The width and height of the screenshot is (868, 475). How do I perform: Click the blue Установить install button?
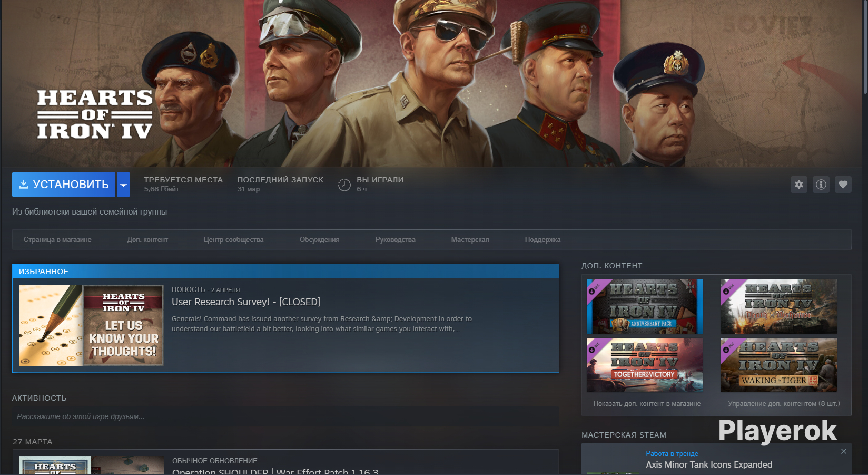(64, 185)
